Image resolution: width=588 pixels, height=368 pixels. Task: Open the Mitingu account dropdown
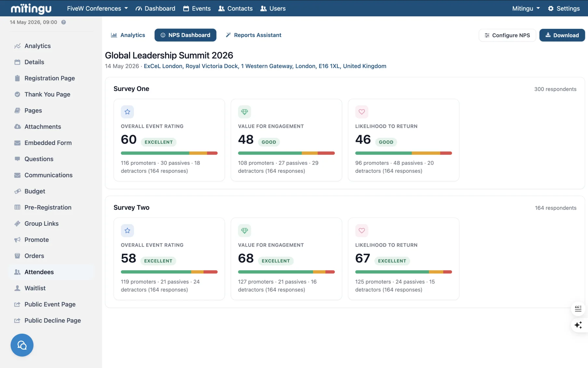[x=526, y=9]
